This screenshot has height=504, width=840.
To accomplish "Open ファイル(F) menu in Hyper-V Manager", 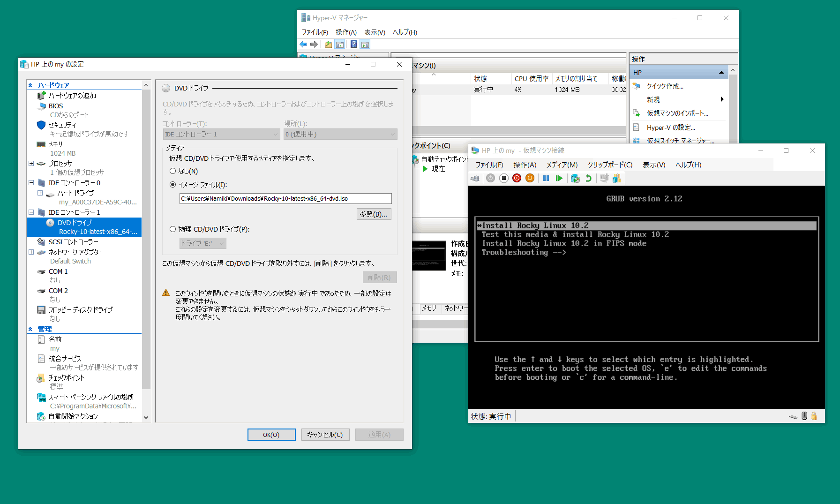I will coord(315,32).
